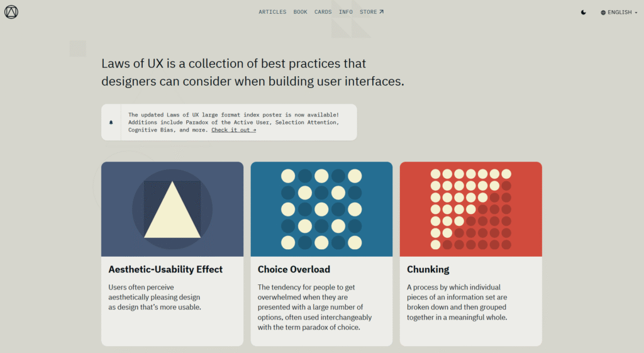
Task: Go to the Book page
Action: [x=301, y=12]
